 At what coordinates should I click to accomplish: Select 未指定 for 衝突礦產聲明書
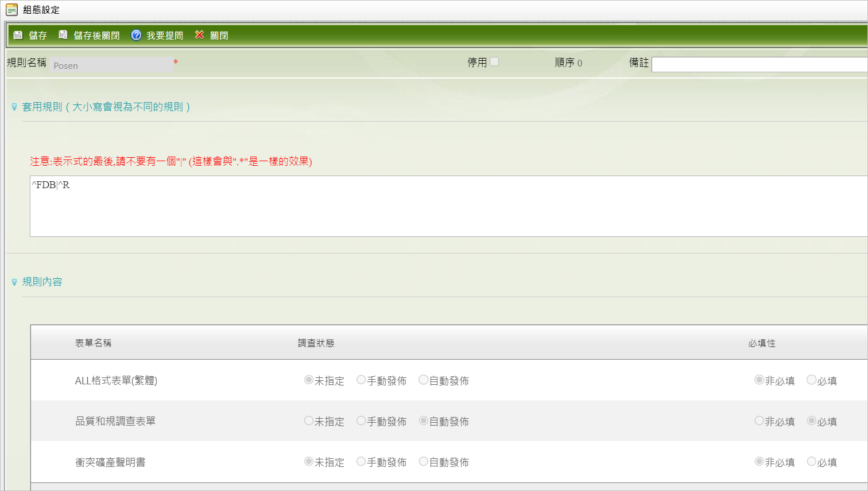pyautogui.click(x=309, y=461)
